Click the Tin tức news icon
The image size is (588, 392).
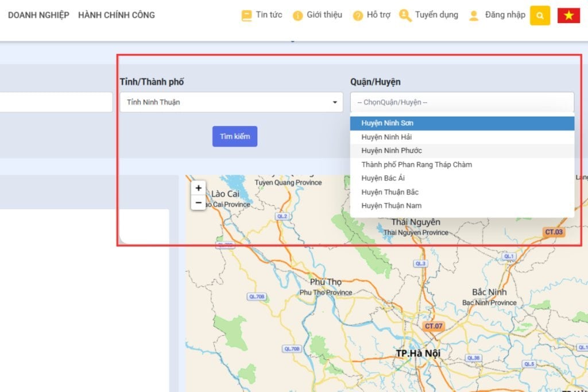[x=247, y=16]
